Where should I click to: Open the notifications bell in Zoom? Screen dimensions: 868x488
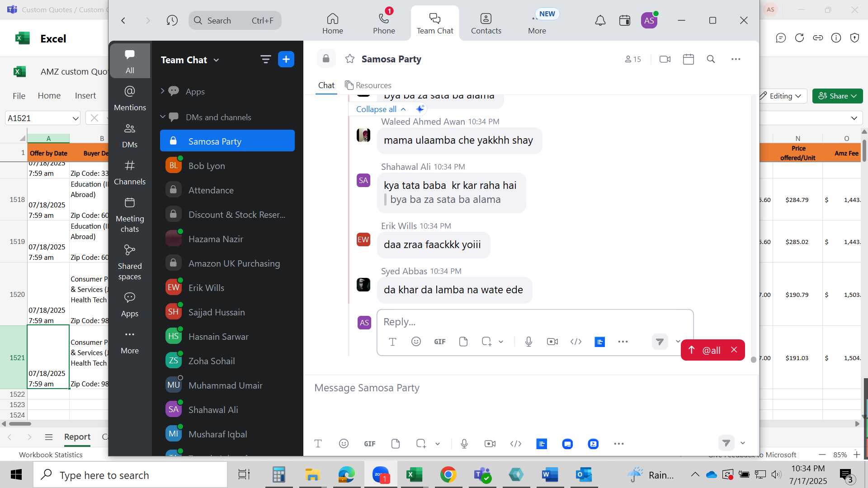coord(600,20)
